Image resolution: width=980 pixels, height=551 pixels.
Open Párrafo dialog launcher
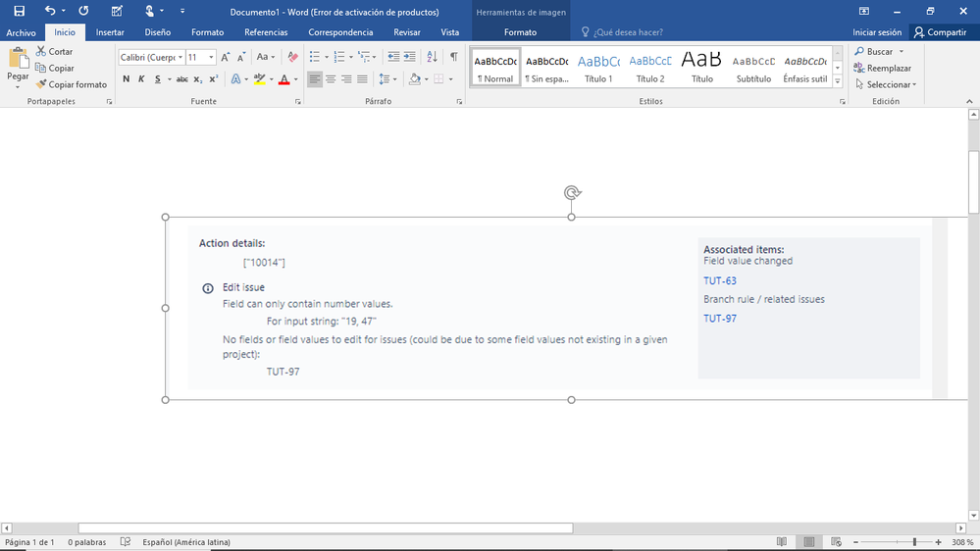point(459,101)
